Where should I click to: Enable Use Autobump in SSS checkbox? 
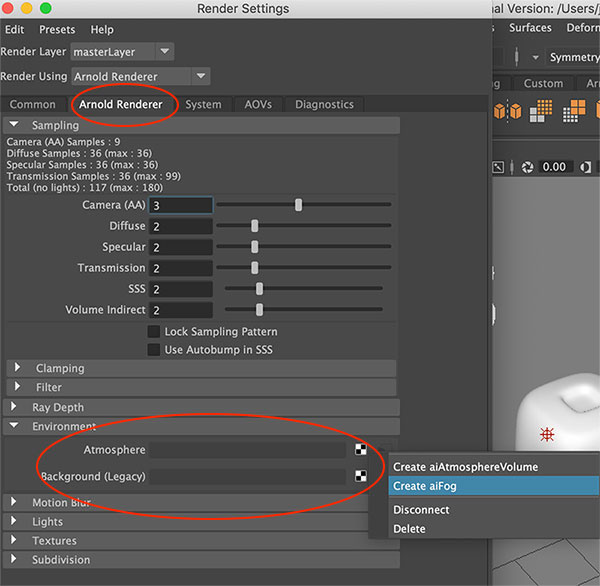[154, 349]
